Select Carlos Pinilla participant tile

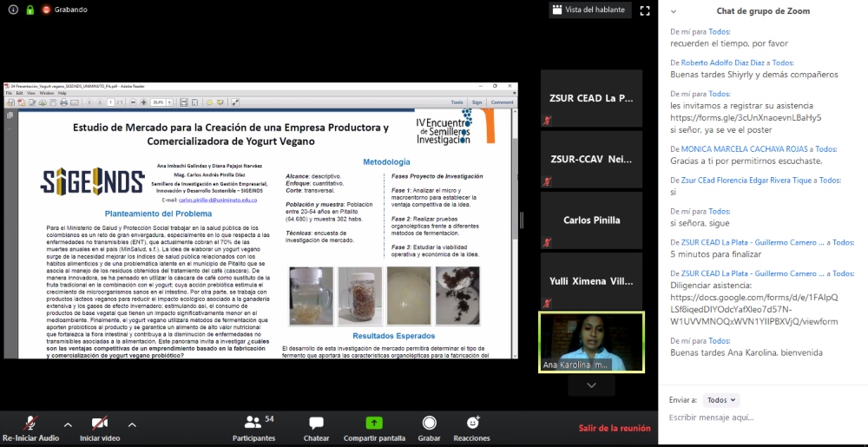tap(591, 220)
